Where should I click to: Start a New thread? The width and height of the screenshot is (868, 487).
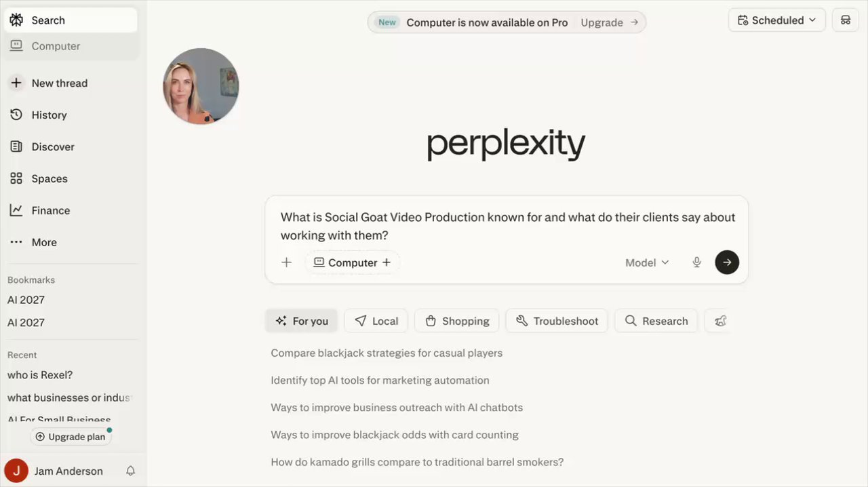tap(59, 83)
